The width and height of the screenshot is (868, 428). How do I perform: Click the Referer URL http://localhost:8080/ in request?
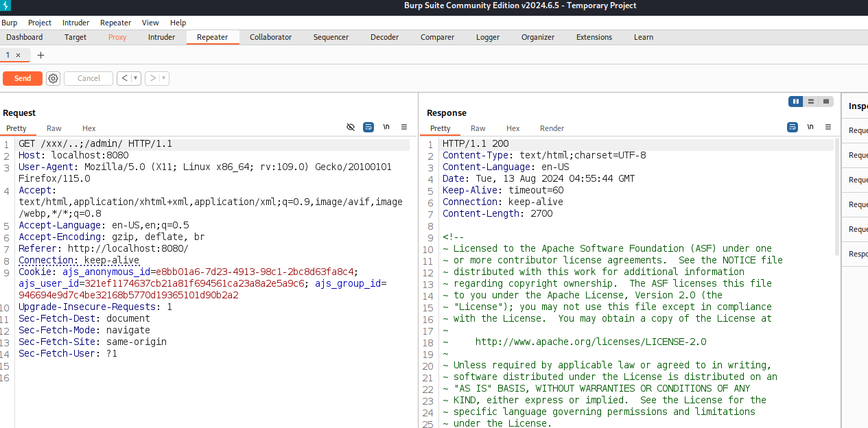tap(128, 248)
